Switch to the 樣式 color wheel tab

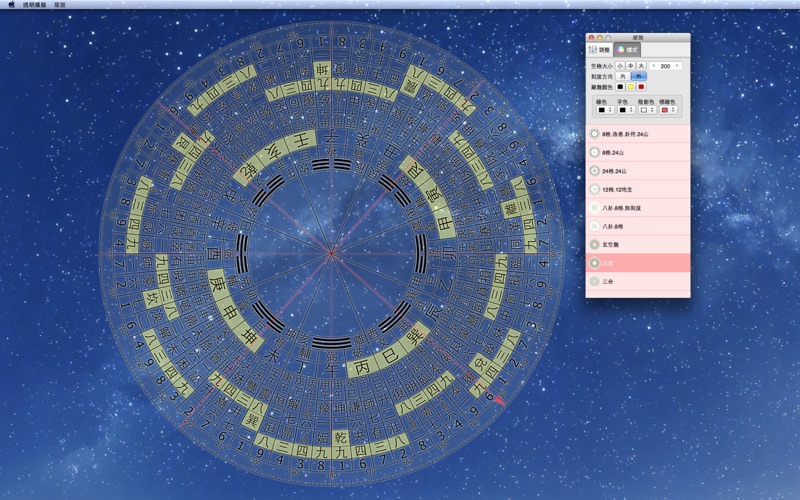pyautogui.click(x=627, y=49)
